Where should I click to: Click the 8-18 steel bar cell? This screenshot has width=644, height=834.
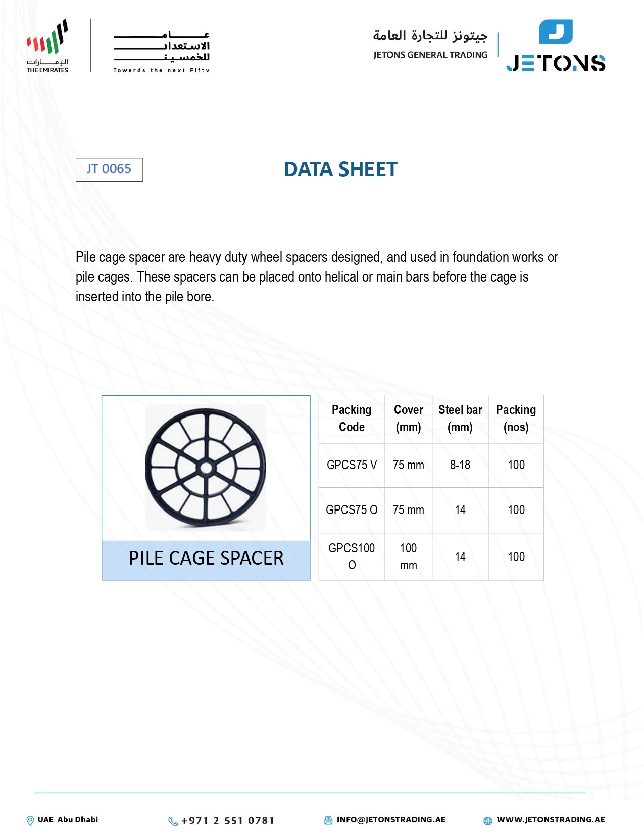[x=460, y=465]
